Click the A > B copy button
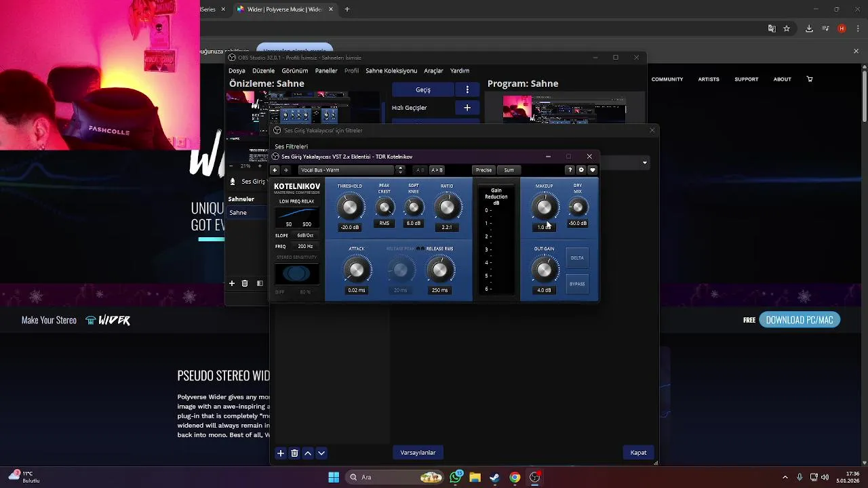Viewport: 868px width, 488px height. pos(437,170)
